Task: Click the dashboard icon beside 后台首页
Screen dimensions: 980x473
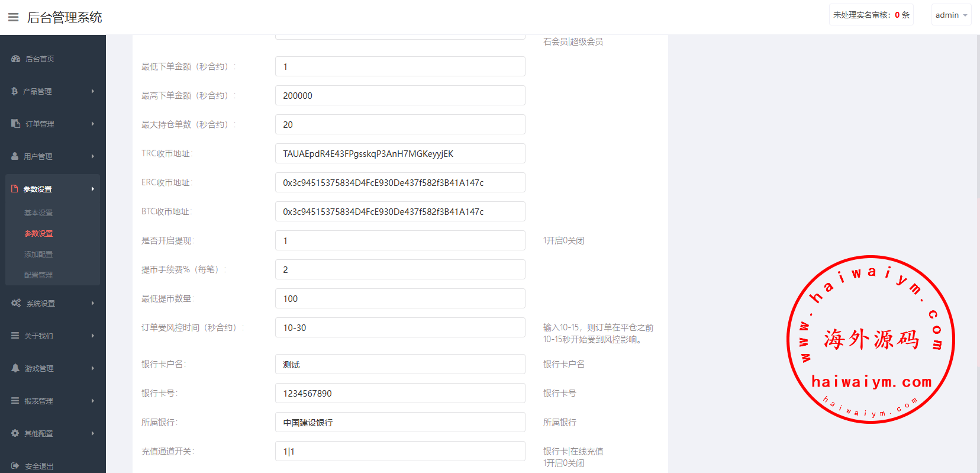Action: tap(16, 59)
